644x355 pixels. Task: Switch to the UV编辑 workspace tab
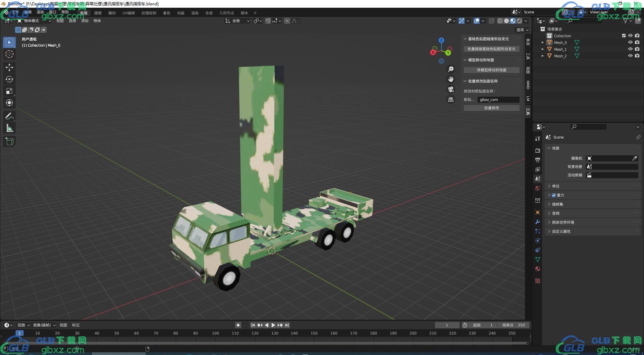(x=128, y=13)
